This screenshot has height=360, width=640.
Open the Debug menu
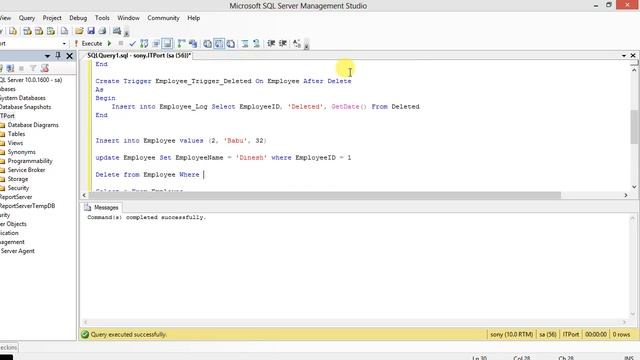tap(78, 18)
